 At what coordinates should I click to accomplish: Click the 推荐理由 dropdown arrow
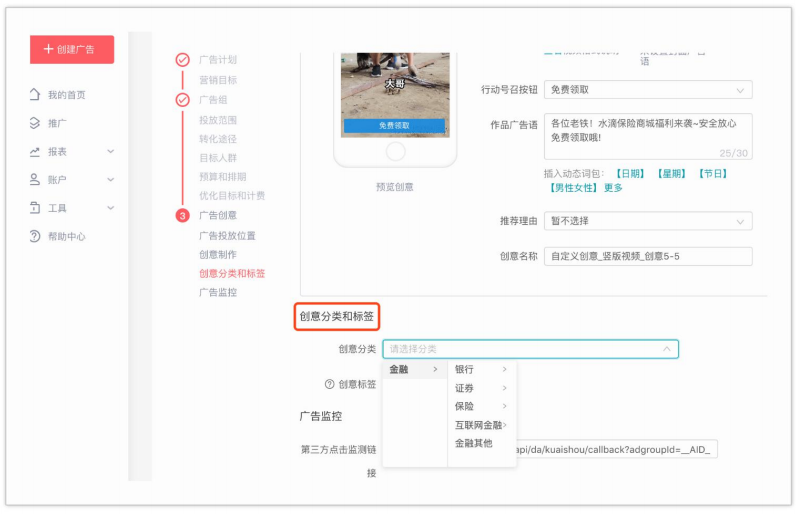[740, 222]
